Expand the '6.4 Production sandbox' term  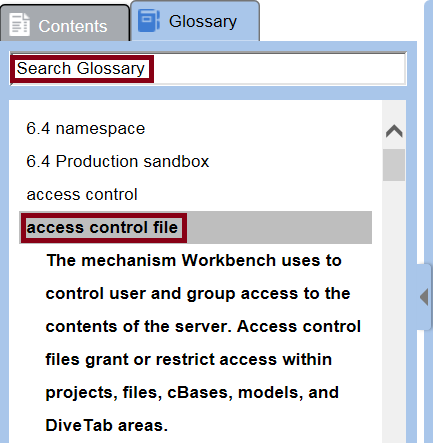pos(117,161)
